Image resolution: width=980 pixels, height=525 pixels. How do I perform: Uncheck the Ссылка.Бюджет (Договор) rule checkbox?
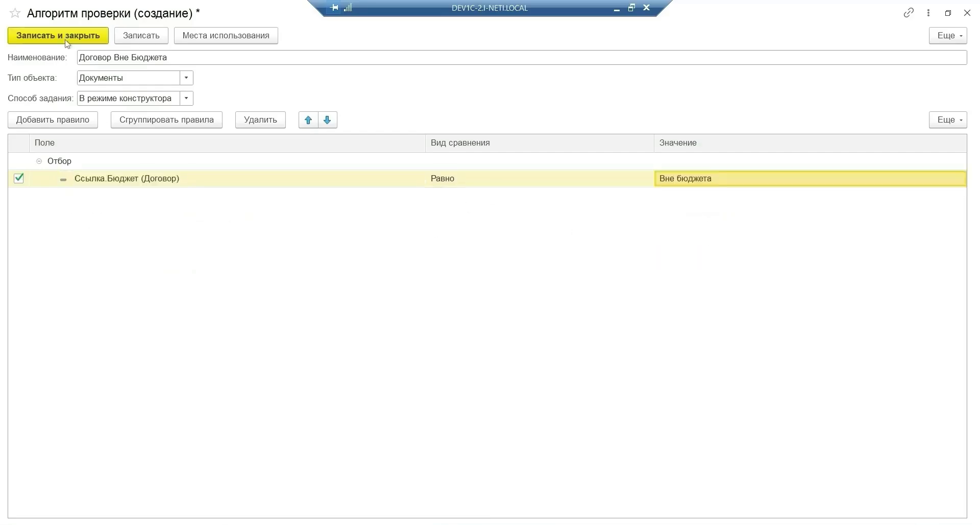click(19, 178)
